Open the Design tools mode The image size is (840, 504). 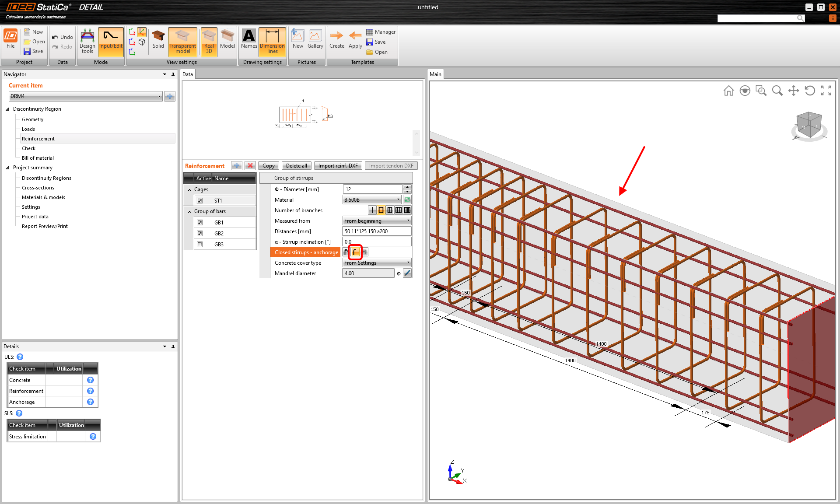[x=87, y=42]
